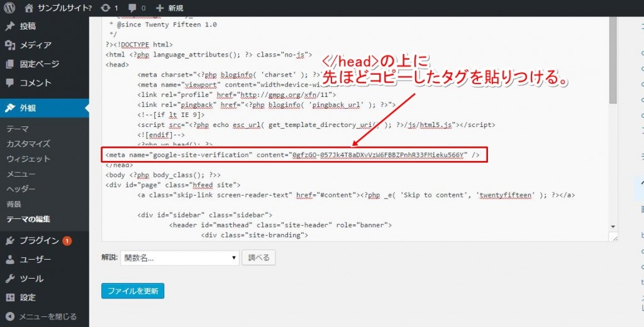Go to the カスタマイズ submenu
This screenshot has height=327, width=644.
28,144
